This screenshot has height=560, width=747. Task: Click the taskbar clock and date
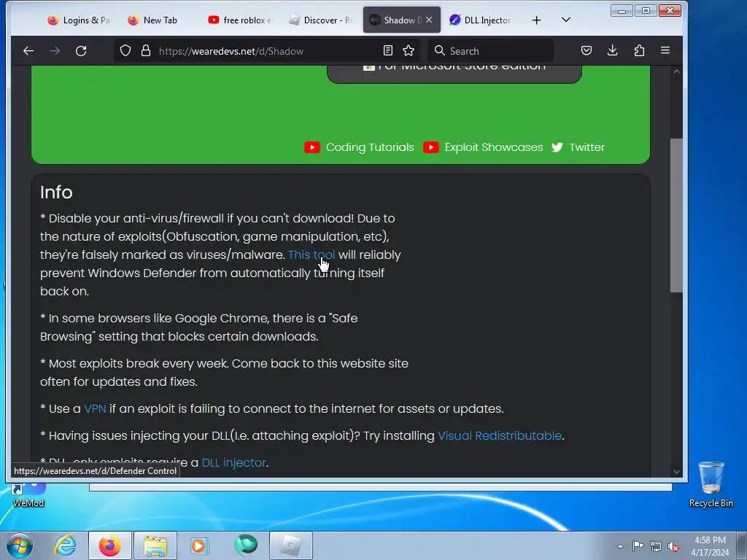tap(710, 546)
